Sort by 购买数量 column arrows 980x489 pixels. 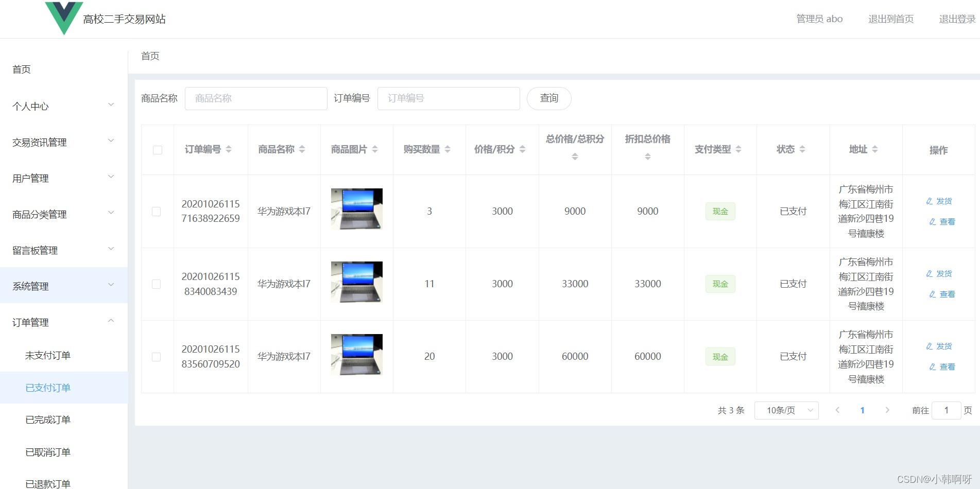point(448,149)
